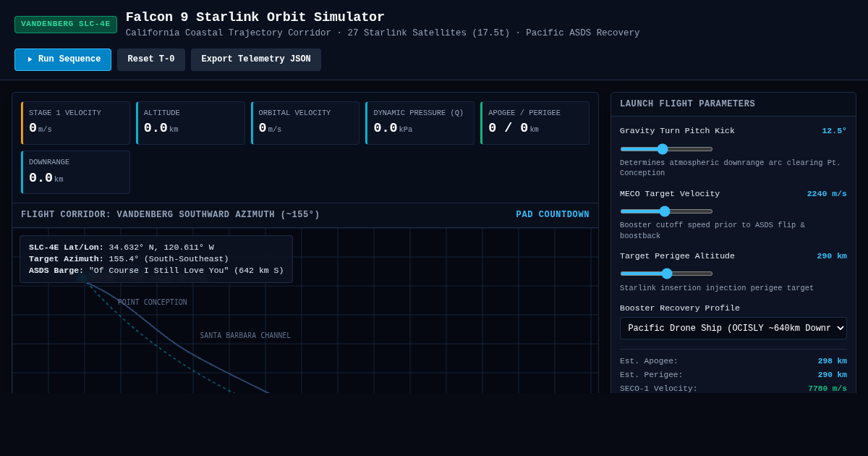The image size is (868, 456).
Task: Click the PAD COUNTDOWN status label
Action: pos(553,215)
